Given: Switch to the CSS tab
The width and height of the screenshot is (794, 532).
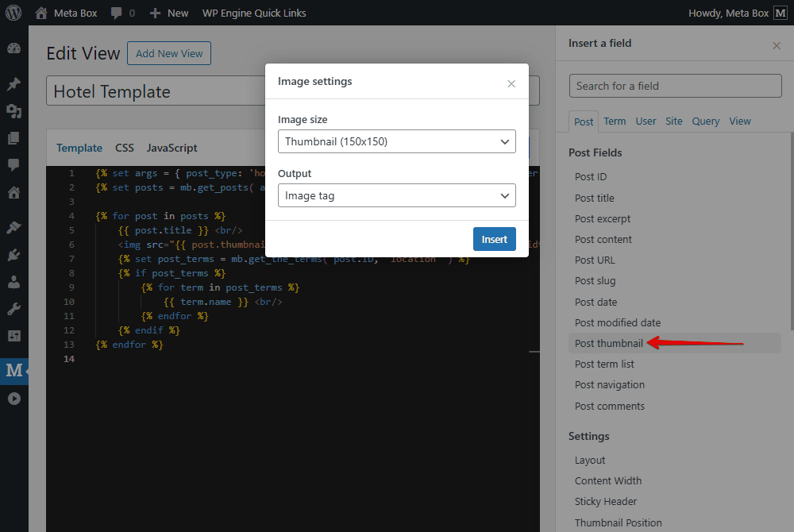Looking at the screenshot, I should pos(125,148).
